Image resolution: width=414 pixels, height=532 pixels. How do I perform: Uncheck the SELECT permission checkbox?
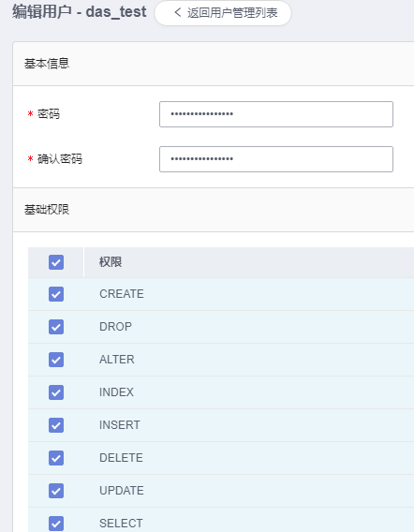pyautogui.click(x=56, y=524)
